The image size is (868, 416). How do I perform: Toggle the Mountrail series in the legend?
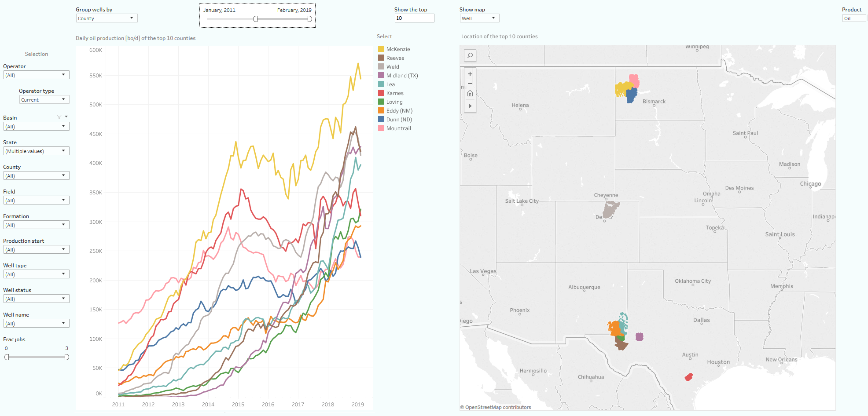point(397,128)
